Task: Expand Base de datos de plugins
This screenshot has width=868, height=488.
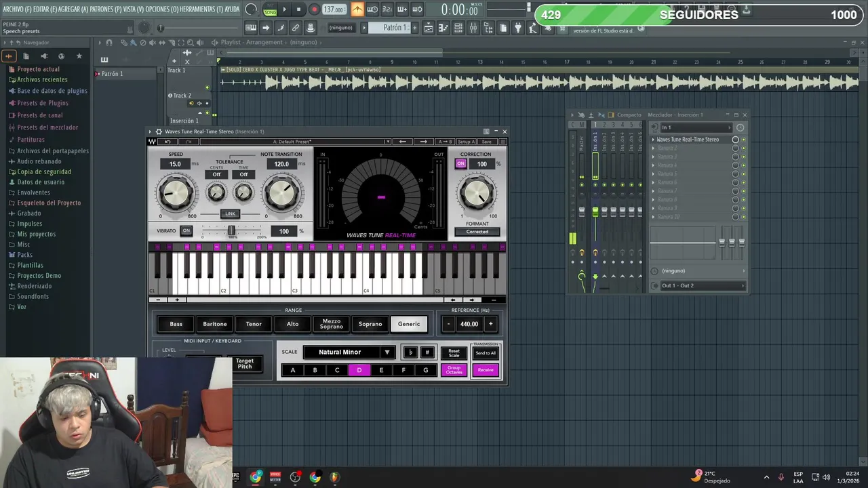Action: (x=52, y=91)
